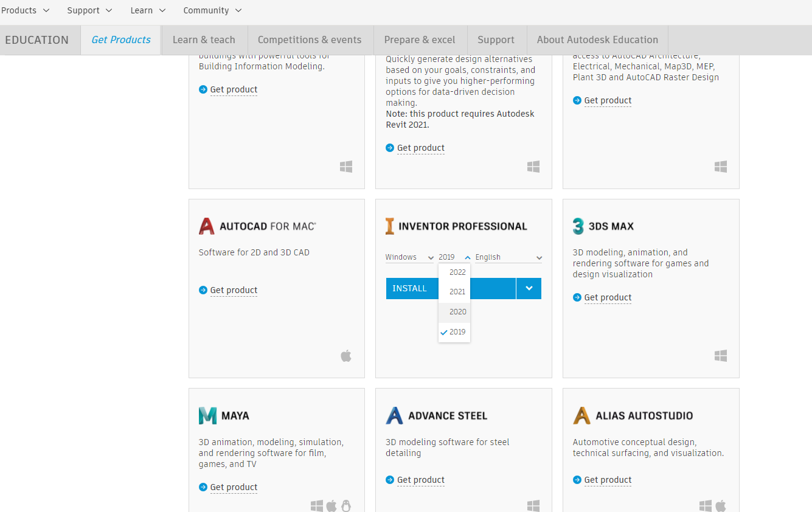The height and width of the screenshot is (512, 812).
Task: Click the AutoCAD for Mac logo icon
Action: pyautogui.click(x=207, y=226)
